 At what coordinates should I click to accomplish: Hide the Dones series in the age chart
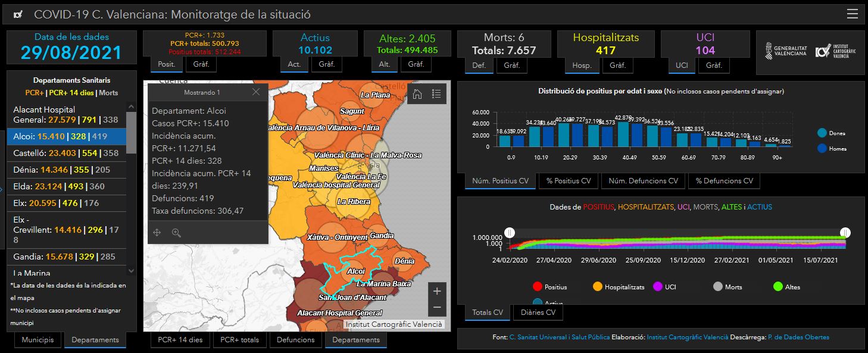click(822, 133)
